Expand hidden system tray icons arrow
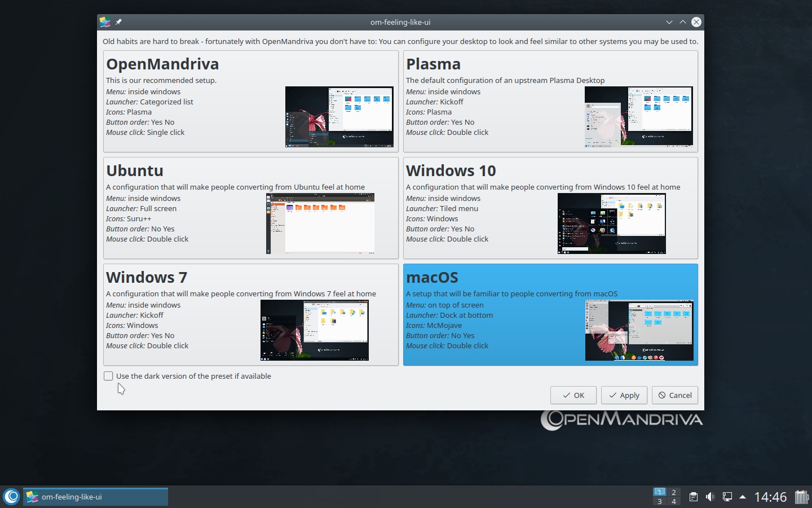 (x=743, y=497)
